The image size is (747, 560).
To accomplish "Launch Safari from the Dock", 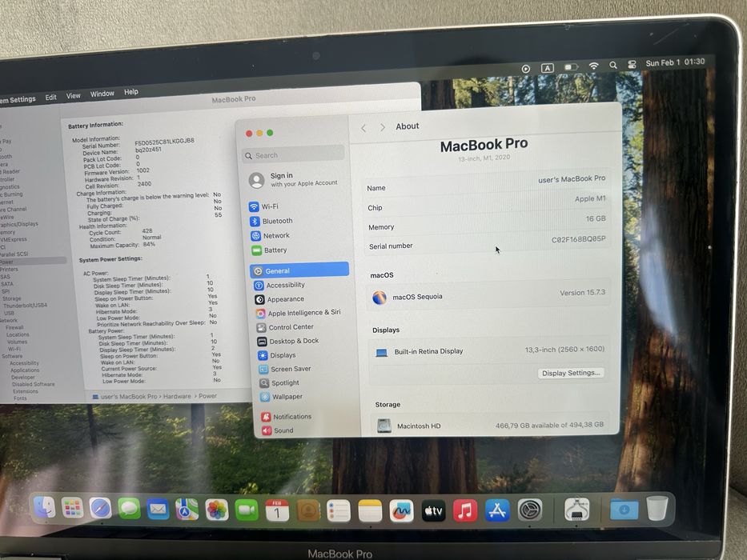I will (101, 509).
